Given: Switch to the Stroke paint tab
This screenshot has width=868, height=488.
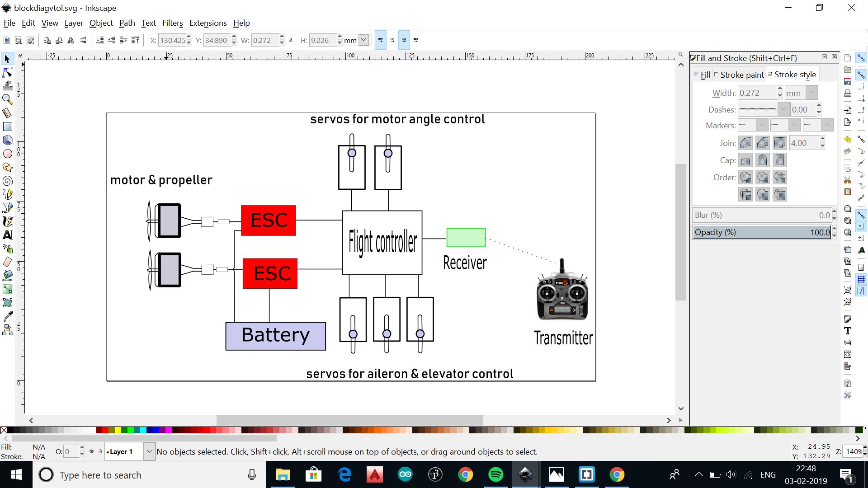Looking at the screenshot, I should pyautogui.click(x=741, y=75).
